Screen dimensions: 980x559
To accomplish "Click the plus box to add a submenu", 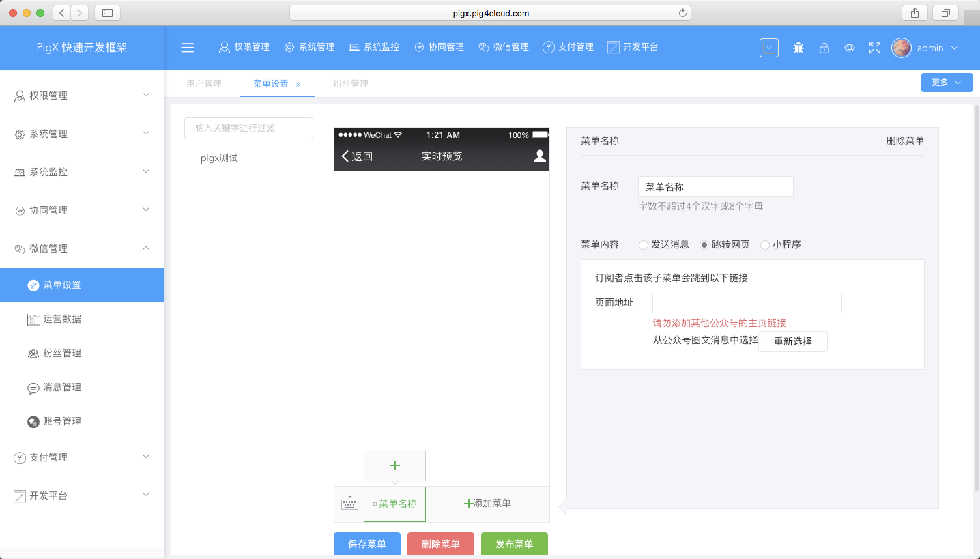I will pos(394,465).
